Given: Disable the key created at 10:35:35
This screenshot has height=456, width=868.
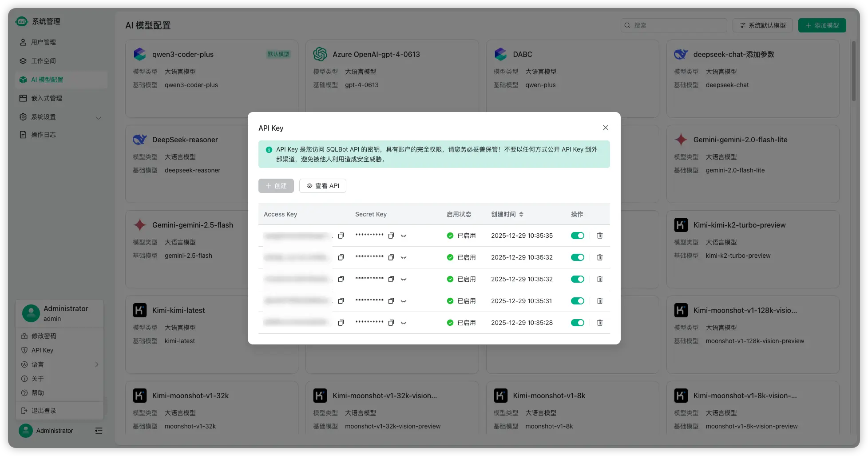Looking at the screenshot, I should coord(578,236).
